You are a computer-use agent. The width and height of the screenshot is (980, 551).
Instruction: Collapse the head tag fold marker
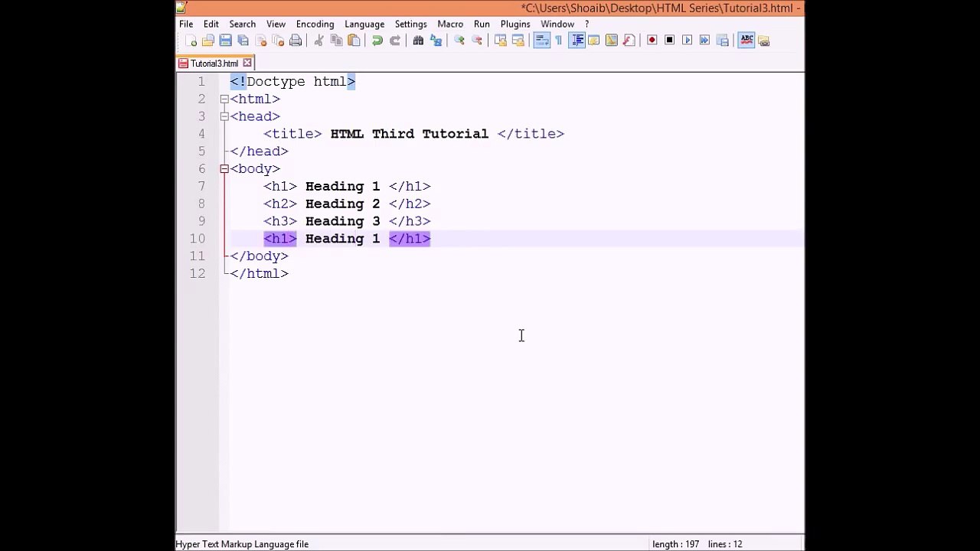(224, 116)
